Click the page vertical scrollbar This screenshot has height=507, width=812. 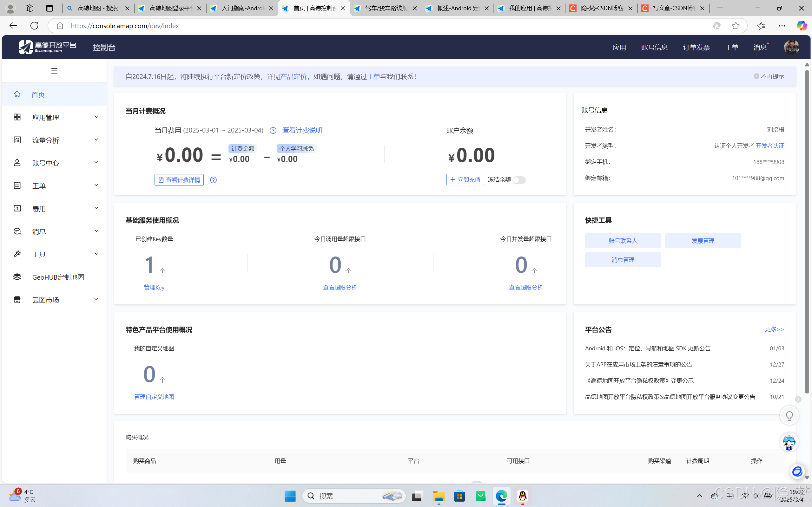coord(807,231)
